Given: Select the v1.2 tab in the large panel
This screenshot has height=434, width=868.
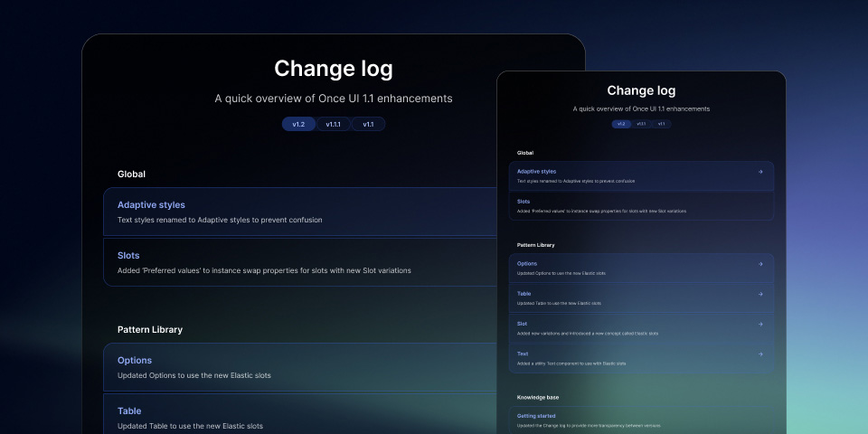Looking at the screenshot, I should [x=299, y=124].
